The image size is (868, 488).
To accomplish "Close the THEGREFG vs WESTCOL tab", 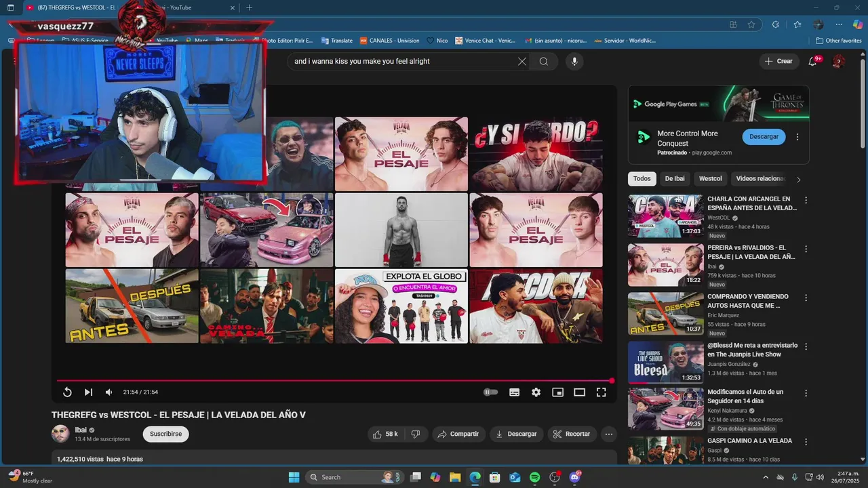I will 233,7.
